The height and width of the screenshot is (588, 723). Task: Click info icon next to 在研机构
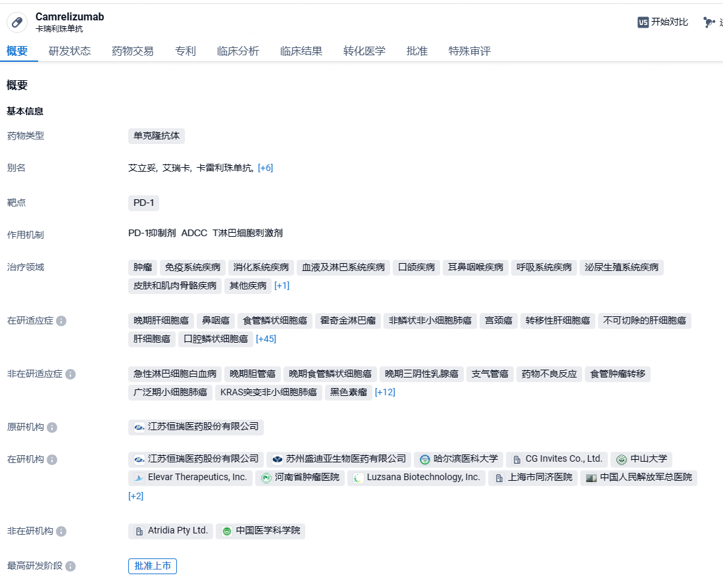pos(52,460)
